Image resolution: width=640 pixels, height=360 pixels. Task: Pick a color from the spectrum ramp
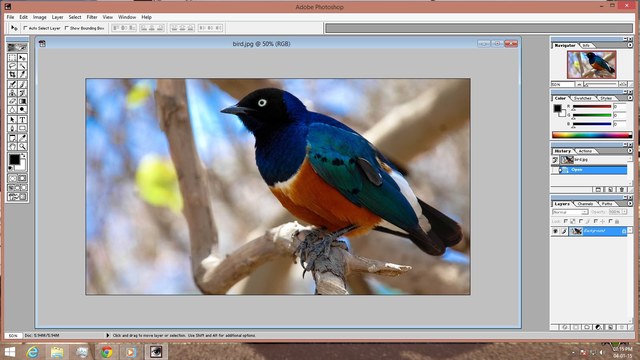[592, 135]
